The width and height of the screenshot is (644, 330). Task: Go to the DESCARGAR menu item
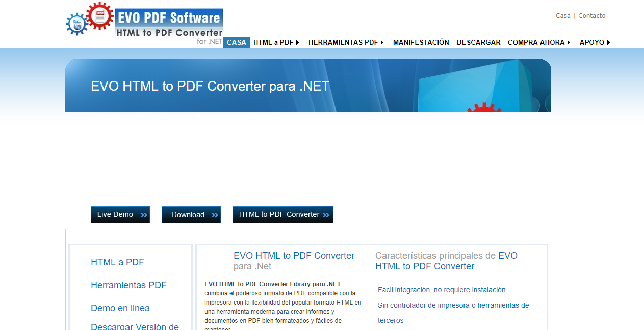click(x=479, y=42)
